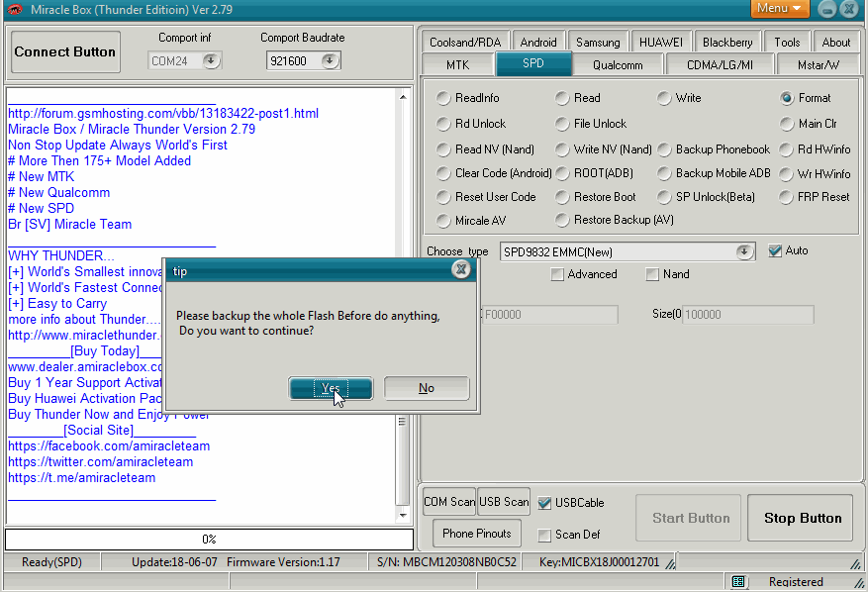
Task: Enable the Nand checkbox
Action: pyautogui.click(x=652, y=274)
